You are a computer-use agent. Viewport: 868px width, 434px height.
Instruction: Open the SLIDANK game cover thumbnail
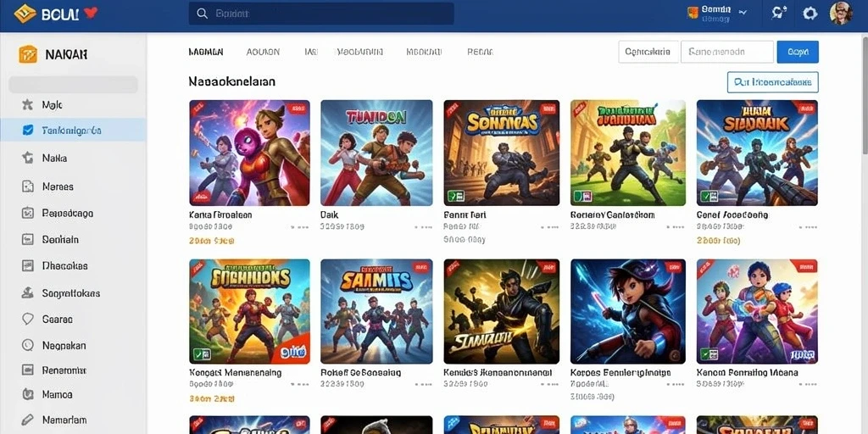point(757,153)
